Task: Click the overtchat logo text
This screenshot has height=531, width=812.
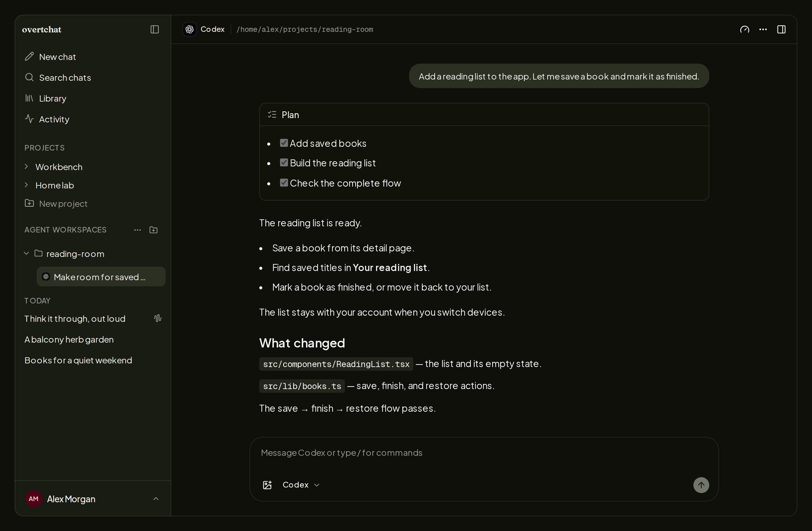Action: pos(42,29)
